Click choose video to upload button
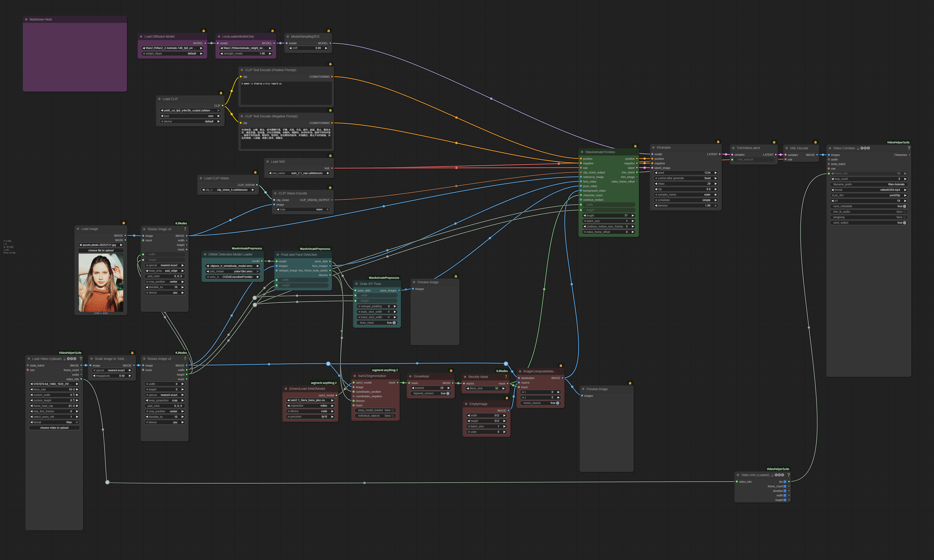934x560 pixels. [54, 428]
